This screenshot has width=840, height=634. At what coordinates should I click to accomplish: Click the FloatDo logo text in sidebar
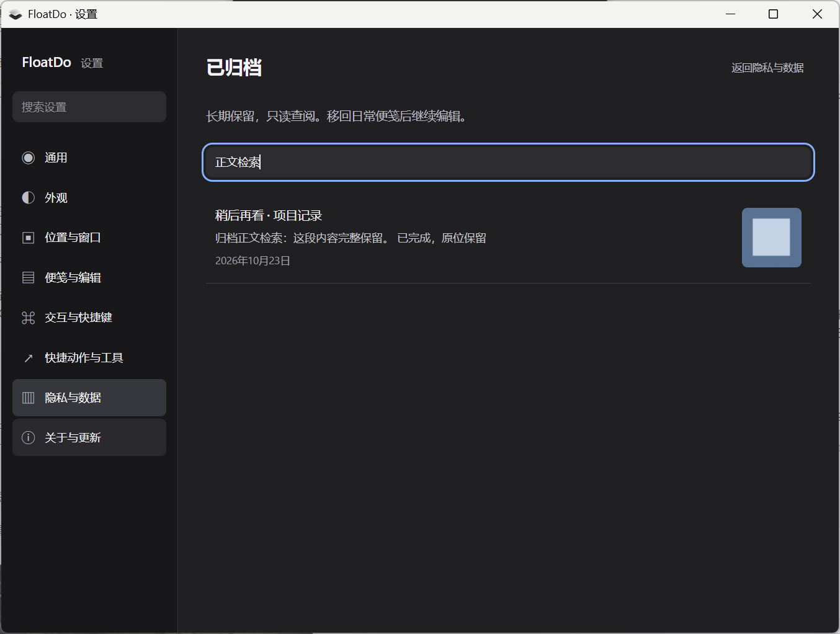(47, 62)
